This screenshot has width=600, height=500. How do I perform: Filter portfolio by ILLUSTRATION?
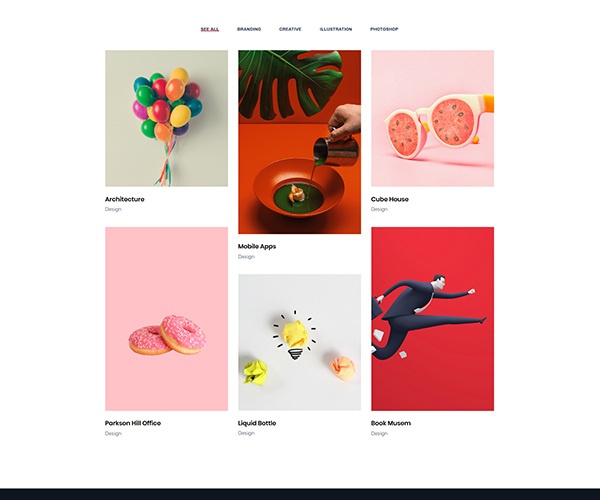pyautogui.click(x=336, y=29)
